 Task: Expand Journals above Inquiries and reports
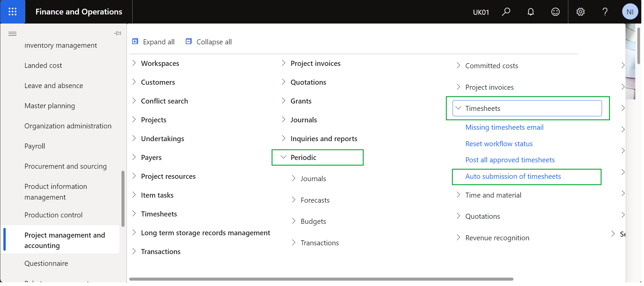299,120
